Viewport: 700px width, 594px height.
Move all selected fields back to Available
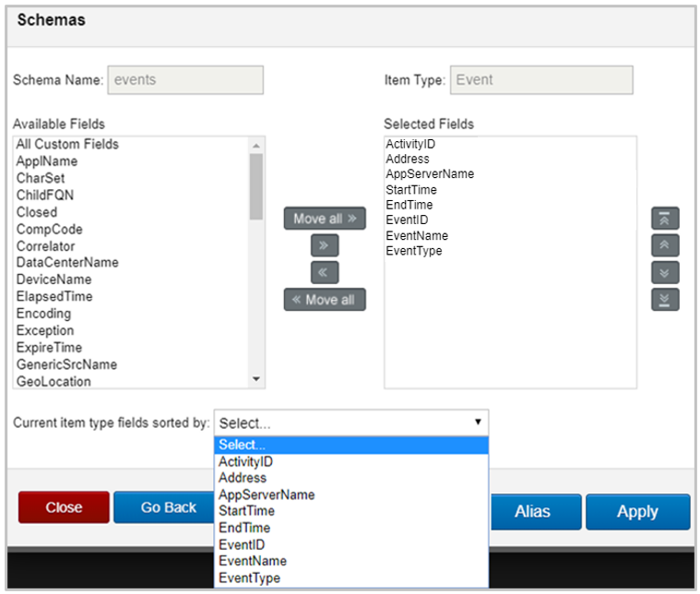click(325, 299)
